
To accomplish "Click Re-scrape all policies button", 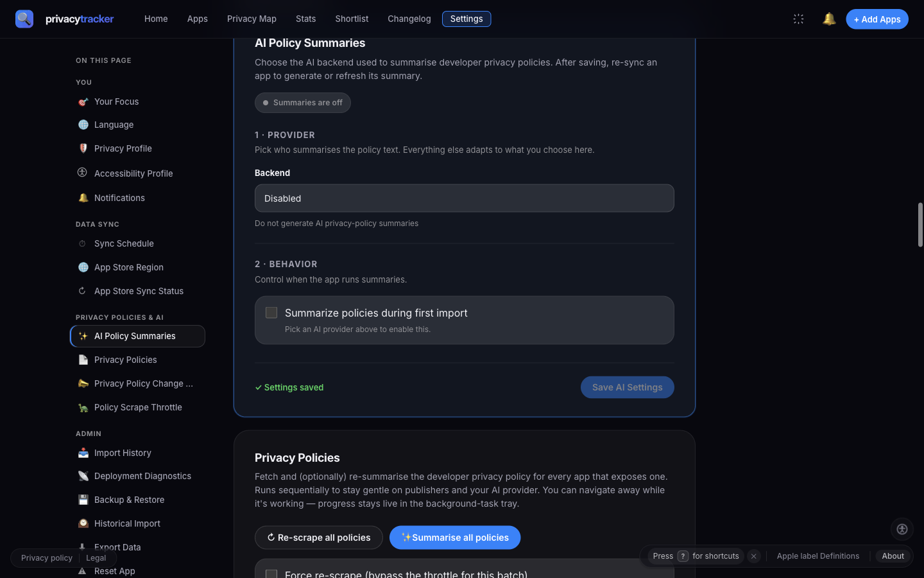I will [x=319, y=538].
